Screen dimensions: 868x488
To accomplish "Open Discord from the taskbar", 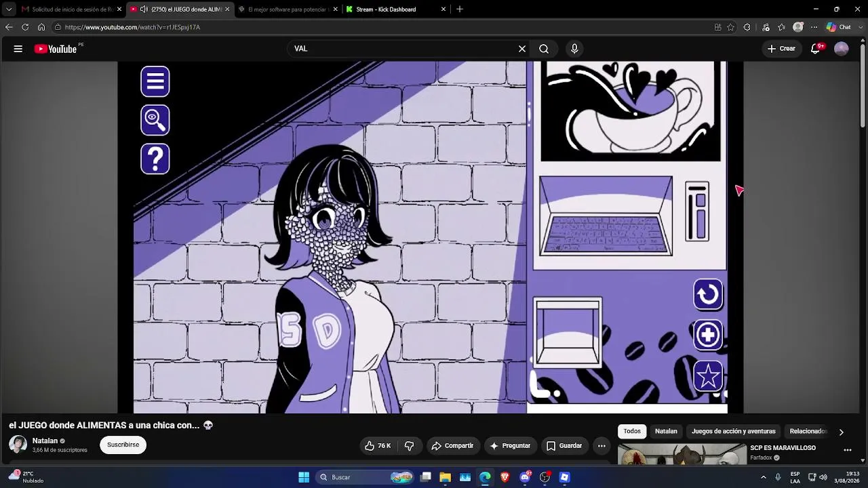I will tap(525, 477).
